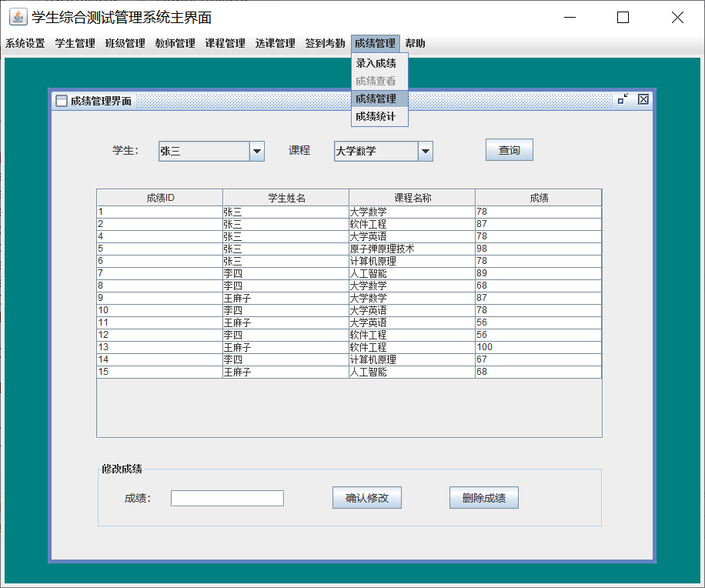Minimize the main application window
Viewport: 705px width, 588px height.
tap(570, 18)
